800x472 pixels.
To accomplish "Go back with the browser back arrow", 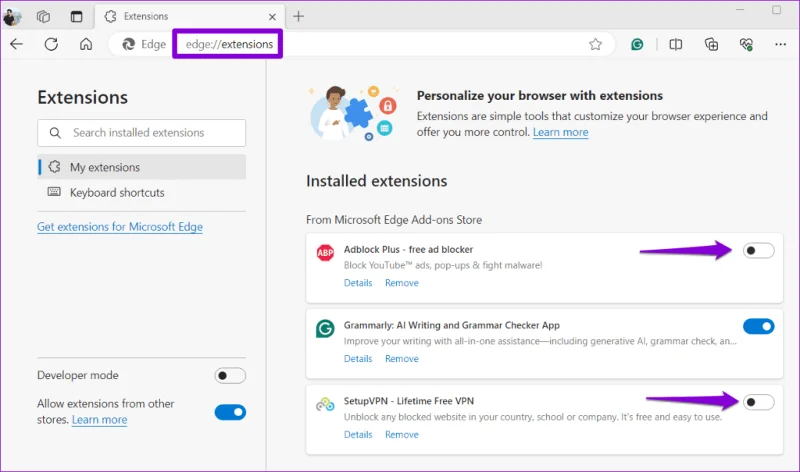I will coord(16,44).
